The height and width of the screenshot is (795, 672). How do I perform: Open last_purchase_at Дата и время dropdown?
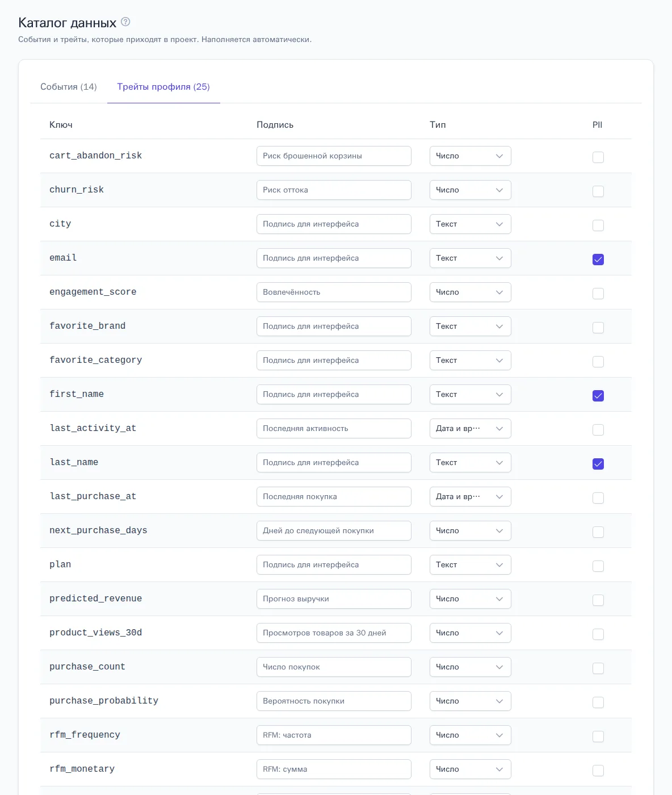[x=471, y=497]
